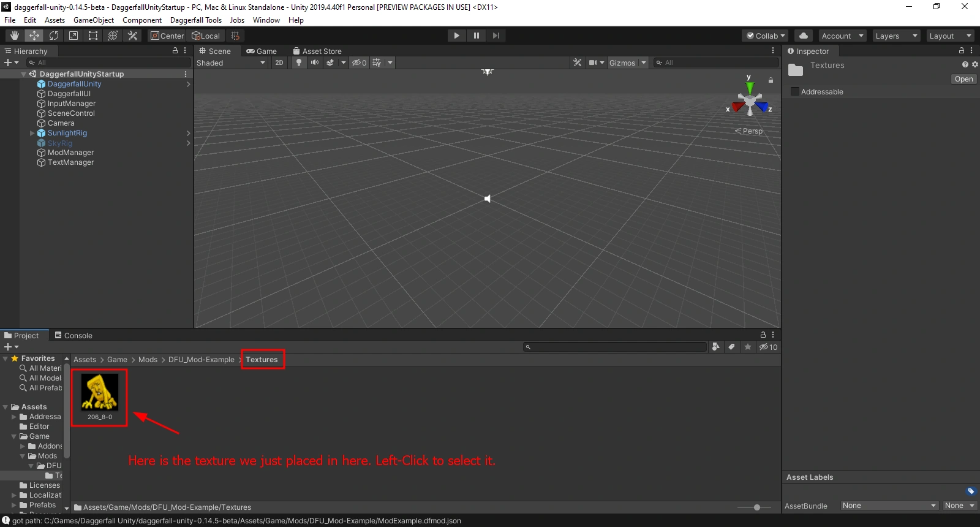Open the Account dropdown
The width and height of the screenshot is (980, 527).
tap(843, 36)
